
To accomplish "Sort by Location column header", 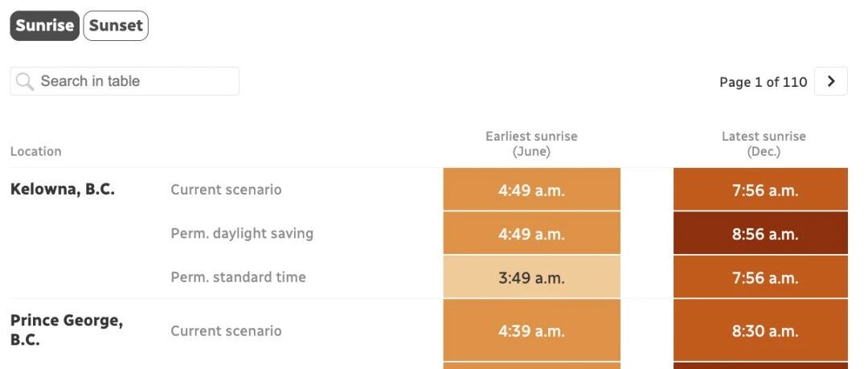I will click(x=36, y=151).
